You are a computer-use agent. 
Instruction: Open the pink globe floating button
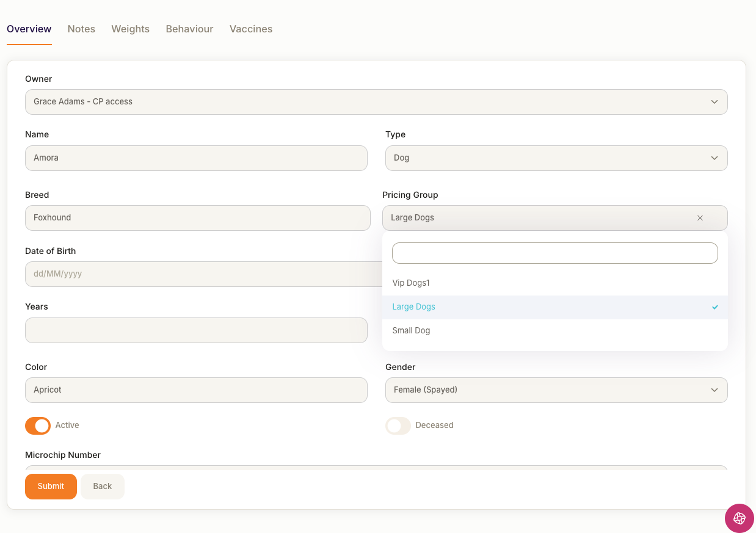point(739,518)
